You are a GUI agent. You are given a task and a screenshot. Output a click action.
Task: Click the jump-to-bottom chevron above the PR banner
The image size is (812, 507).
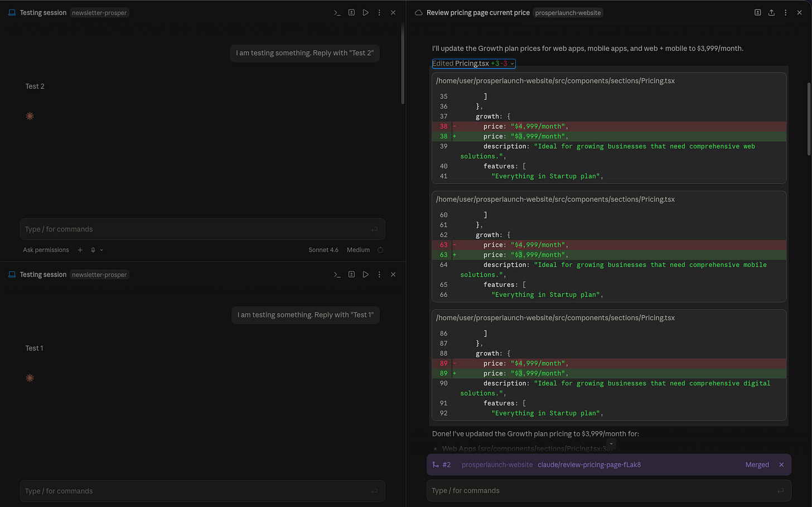tap(611, 444)
